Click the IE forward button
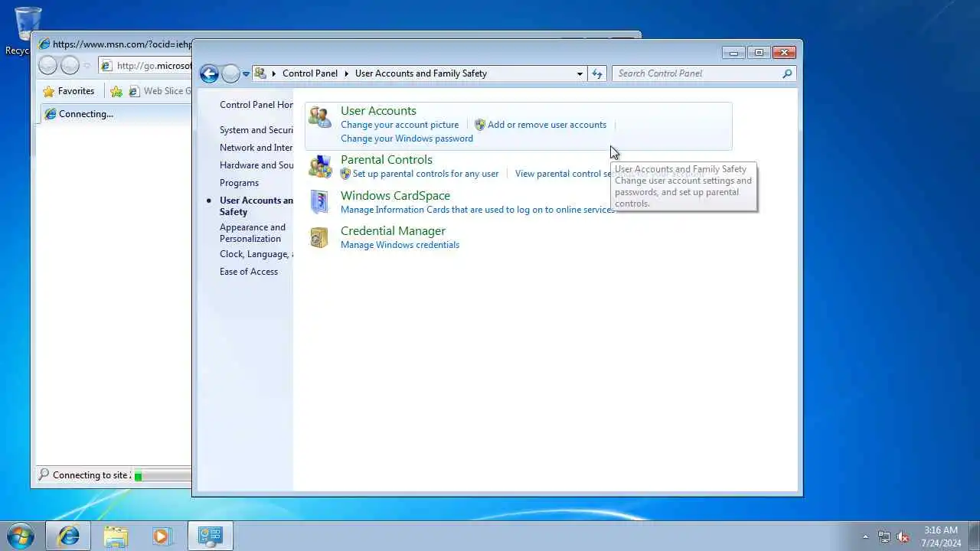This screenshot has width=980, height=551. pyautogui.click(x=70, y=66)
